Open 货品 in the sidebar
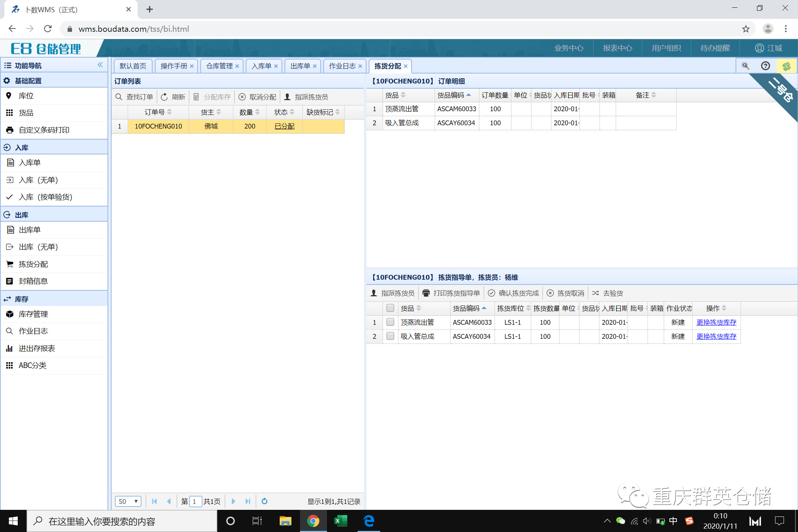 (x=54, y=113)
